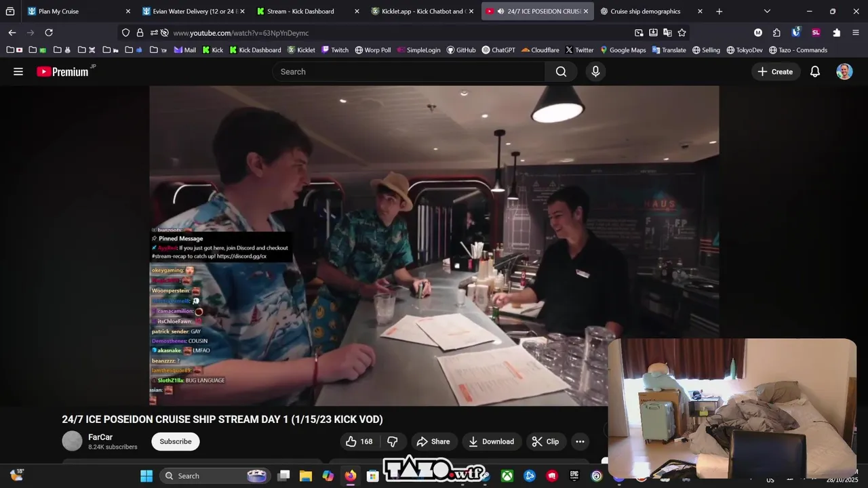Subscribe to FarCar
The image size is (868, 488).
click(x=176, y=441)
